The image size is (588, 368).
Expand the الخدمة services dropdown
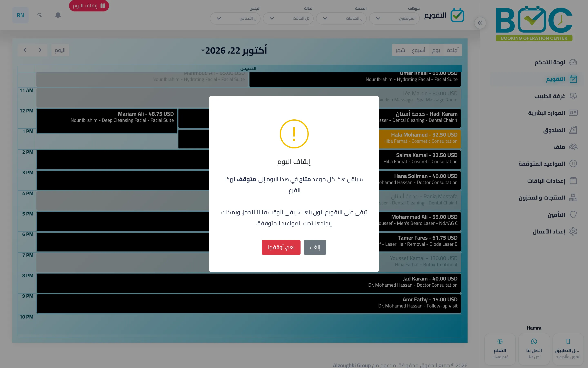tap(341, 18)
